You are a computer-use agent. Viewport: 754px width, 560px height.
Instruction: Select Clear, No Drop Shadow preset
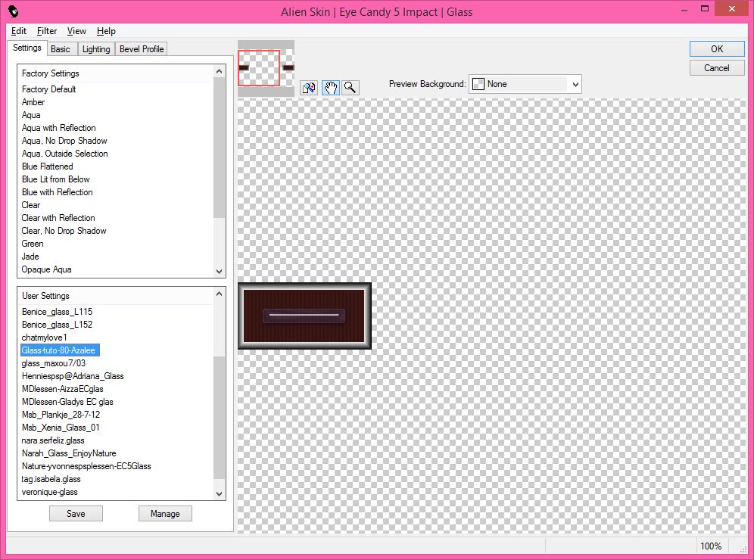(64, 231)
